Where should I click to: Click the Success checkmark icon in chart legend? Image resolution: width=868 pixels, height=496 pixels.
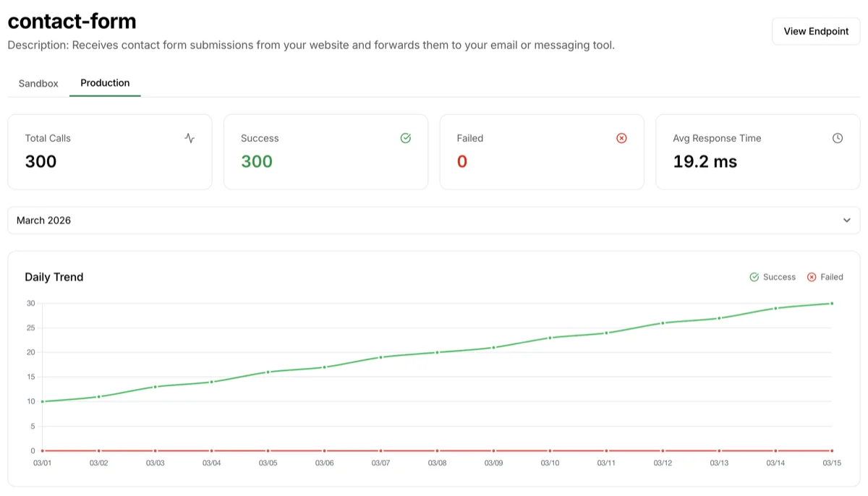click(754, 277)
